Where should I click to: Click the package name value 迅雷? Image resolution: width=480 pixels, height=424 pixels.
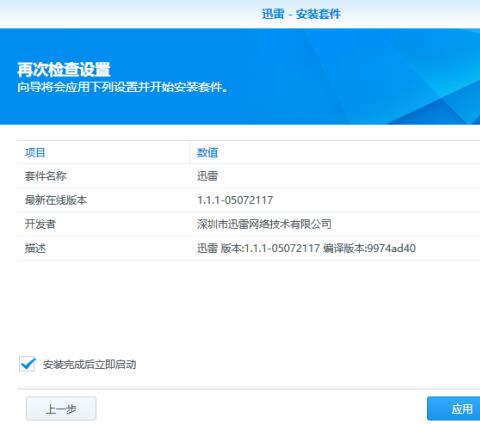[207, 176]
